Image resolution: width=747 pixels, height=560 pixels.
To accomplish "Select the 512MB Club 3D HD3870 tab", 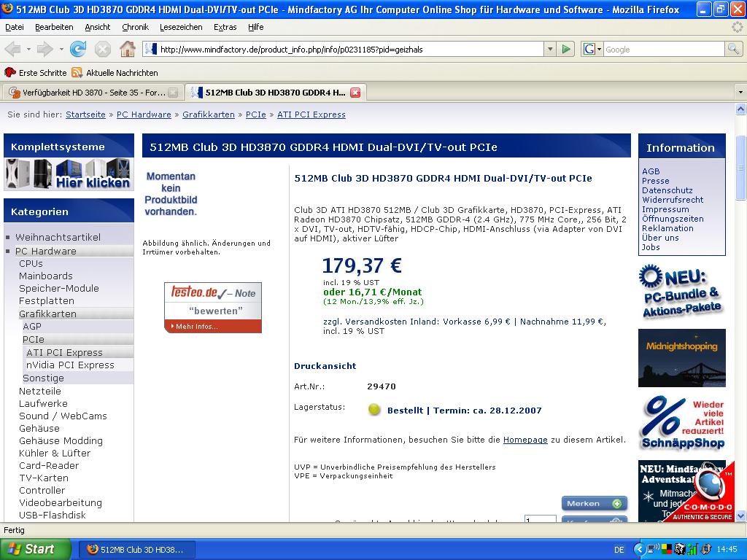I will click(x=275, y=93).
